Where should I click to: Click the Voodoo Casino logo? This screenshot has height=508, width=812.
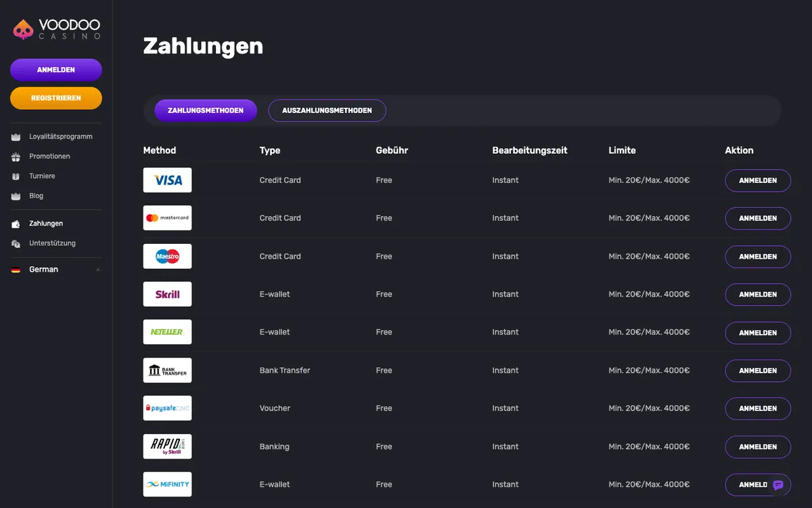(57, 29)
